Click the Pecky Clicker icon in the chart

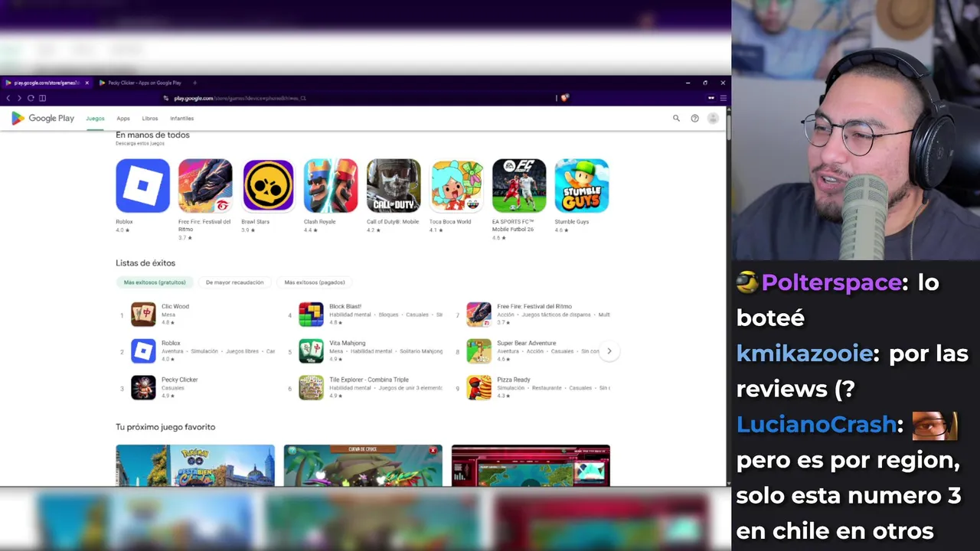tap(143, 388)
